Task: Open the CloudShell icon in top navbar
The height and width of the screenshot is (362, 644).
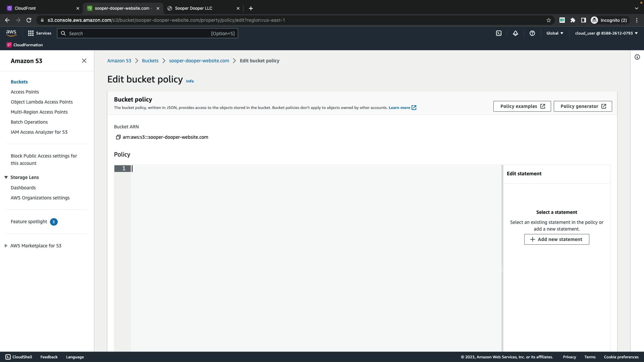Action: 499,33
